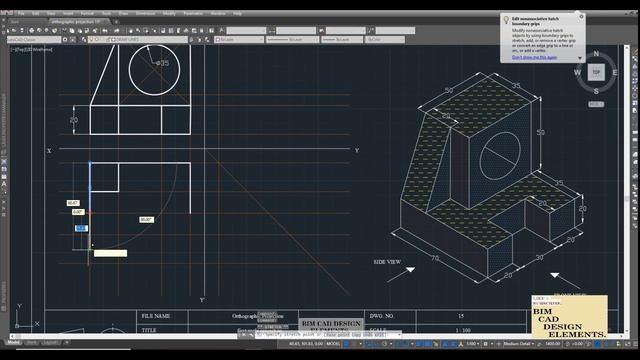Click the Plot printer icon
This screenshot has height=360, width=640.
coord(31,31)
